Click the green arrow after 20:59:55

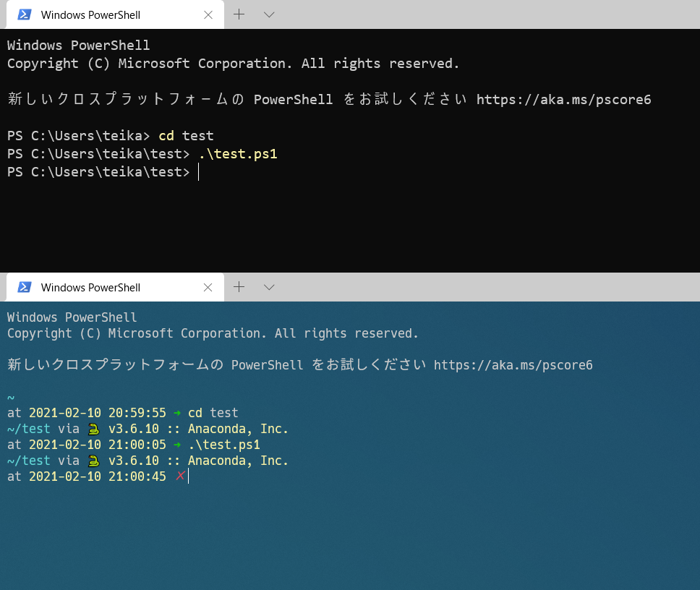click(177, 413)
